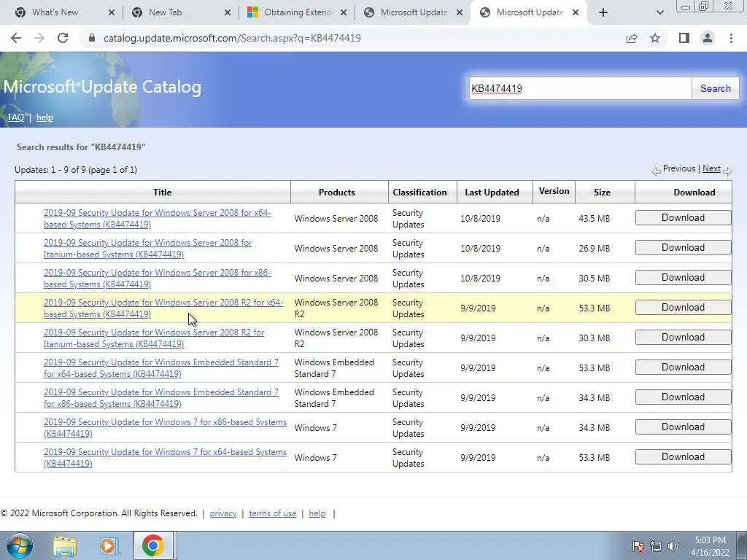Bookmark this page with the star icon
This screenshot has height=560, width=747.
(655, 38)
